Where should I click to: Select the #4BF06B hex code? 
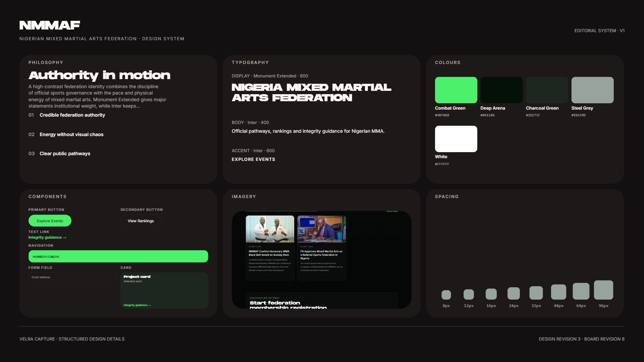(442, 115)
